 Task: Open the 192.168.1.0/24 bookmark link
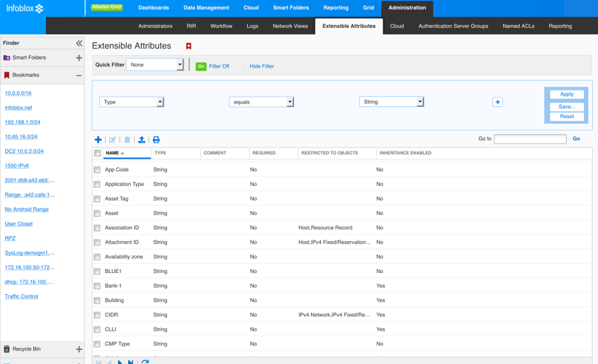click(x=23, y=122)
